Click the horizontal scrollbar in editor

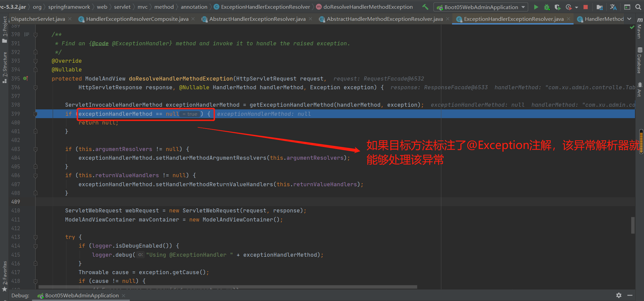point(228,287)
